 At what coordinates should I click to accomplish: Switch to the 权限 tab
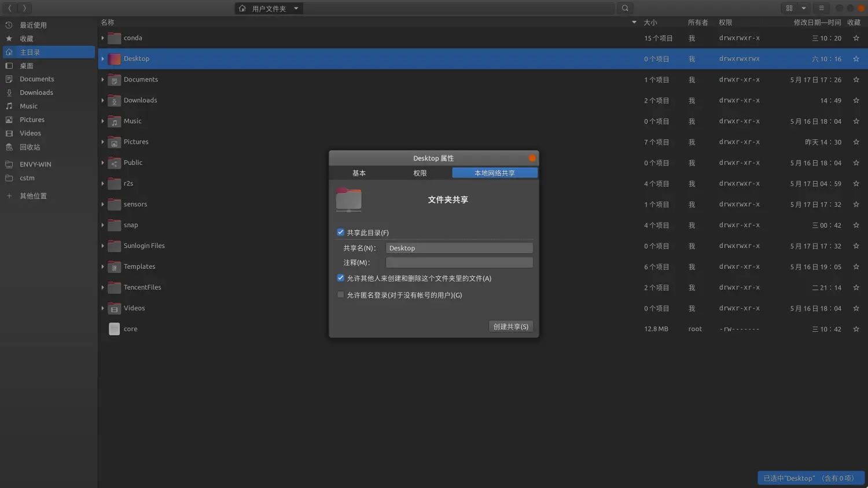(x=420, y=173)
